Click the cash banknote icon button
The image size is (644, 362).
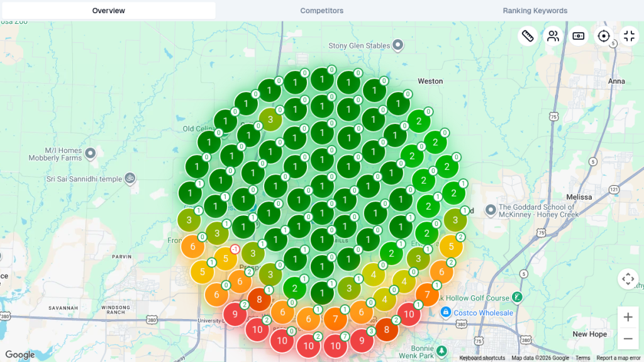(x=579, y=37)
